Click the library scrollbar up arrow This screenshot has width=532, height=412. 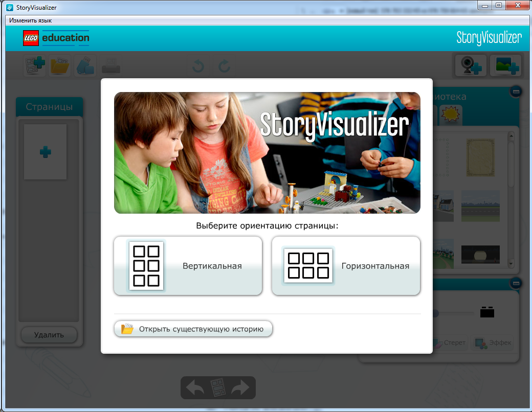512,136
